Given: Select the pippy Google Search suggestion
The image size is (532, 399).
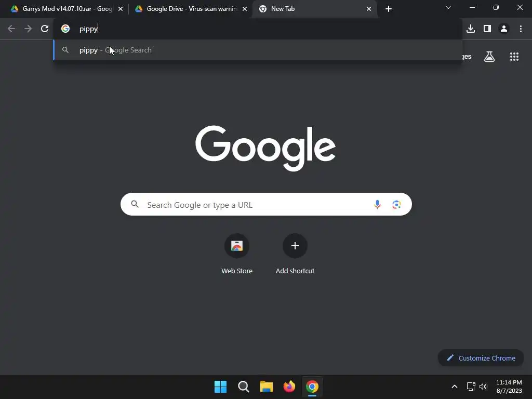Looking at the screenshot, I should click(x=258, y=50).
